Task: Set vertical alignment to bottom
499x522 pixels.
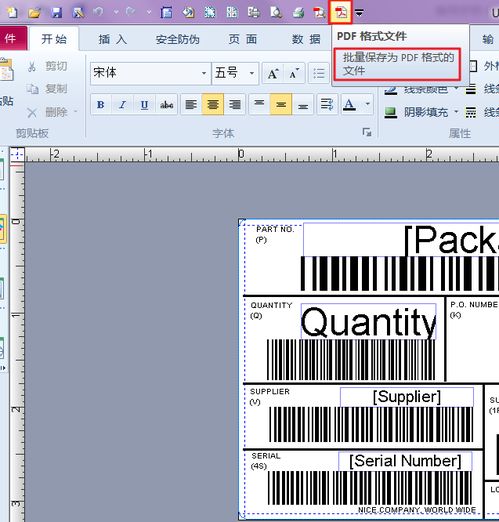Action: pos(303,104)
